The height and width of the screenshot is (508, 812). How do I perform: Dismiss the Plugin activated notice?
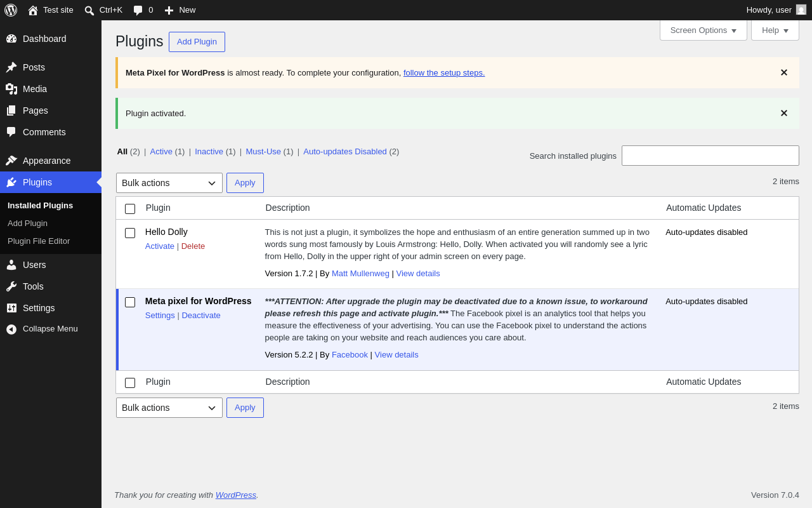coord(784,114)
